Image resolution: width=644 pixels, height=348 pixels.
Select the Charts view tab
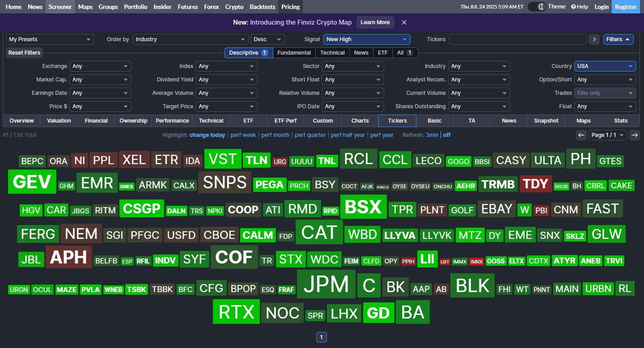click(x=360, y=121)
